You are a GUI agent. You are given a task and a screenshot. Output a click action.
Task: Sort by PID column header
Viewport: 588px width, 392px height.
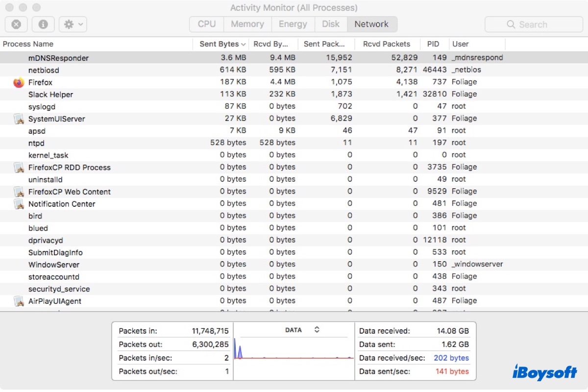point(433,44)
